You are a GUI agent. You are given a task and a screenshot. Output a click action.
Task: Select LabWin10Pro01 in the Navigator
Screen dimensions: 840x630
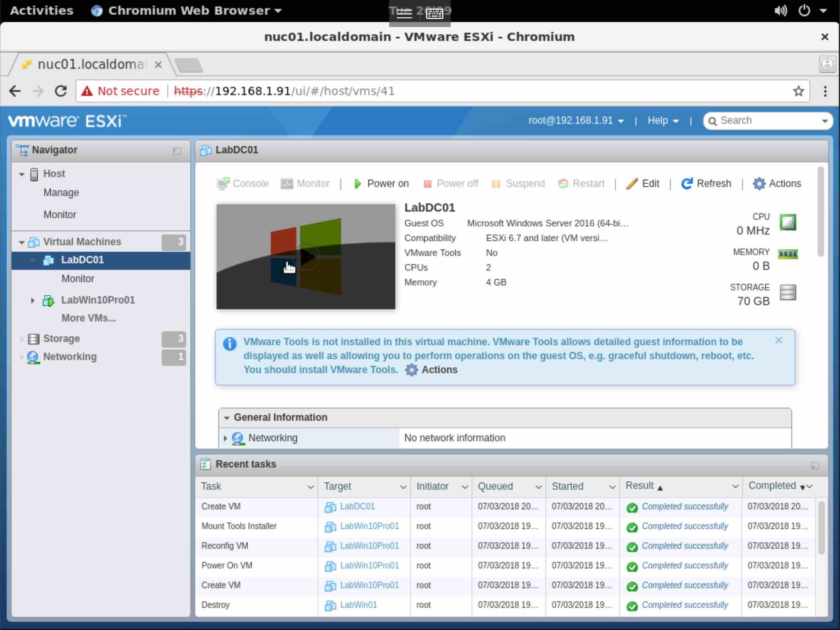98,300
